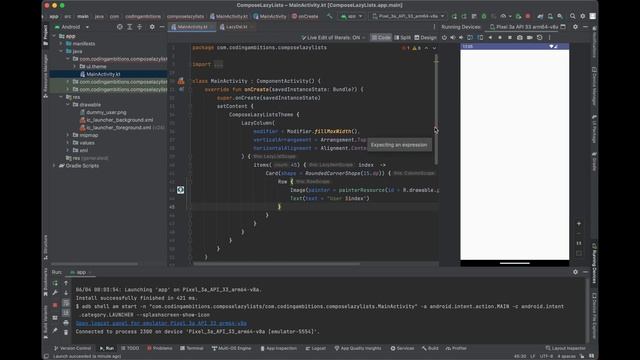Zoom in the emulator with the plus button
This screenshot has width=640, height=360.
[x=579, y=224]
